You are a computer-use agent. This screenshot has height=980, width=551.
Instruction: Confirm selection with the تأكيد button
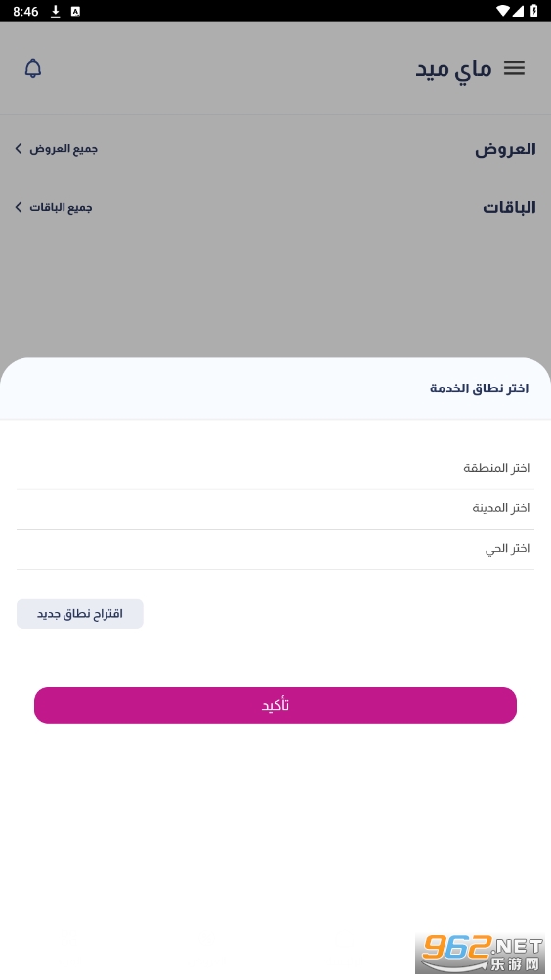point(275,706)
